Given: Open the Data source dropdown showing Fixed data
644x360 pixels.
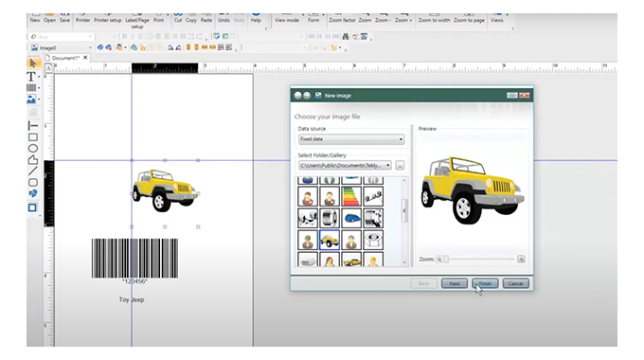Looking at the screenshot, I should pos(351,139).
